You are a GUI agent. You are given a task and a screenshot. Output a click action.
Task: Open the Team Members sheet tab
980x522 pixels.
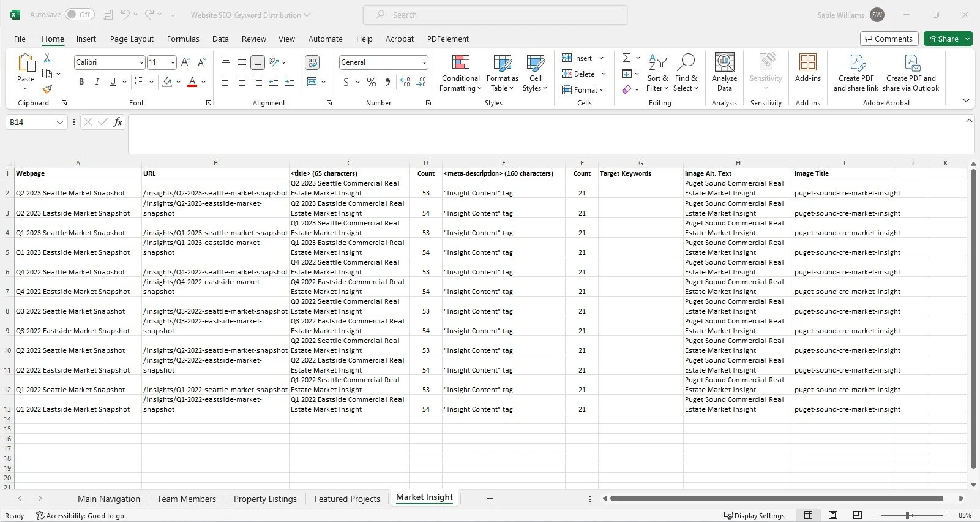coord(186,499)
